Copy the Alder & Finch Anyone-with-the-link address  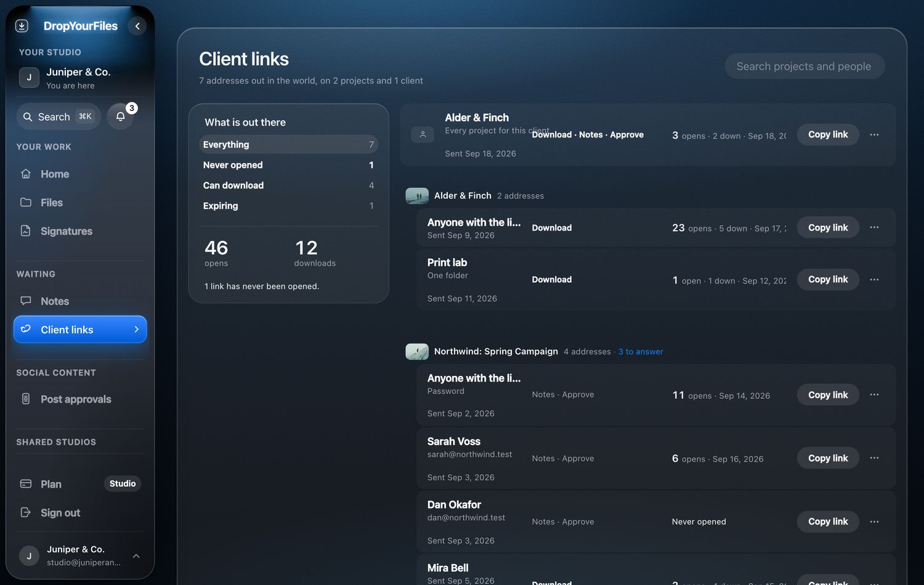(x=828, y=227)
